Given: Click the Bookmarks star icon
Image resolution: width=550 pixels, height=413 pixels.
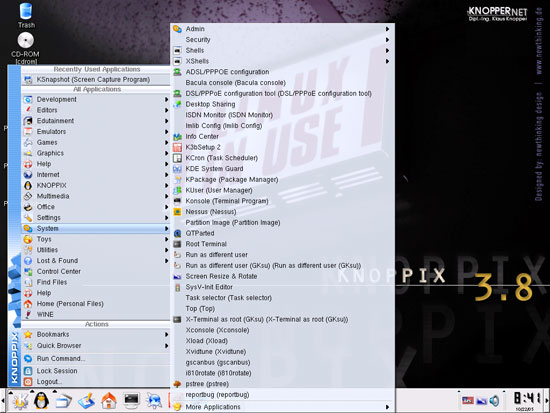Looking at the screenshot, I should [28, 334].
